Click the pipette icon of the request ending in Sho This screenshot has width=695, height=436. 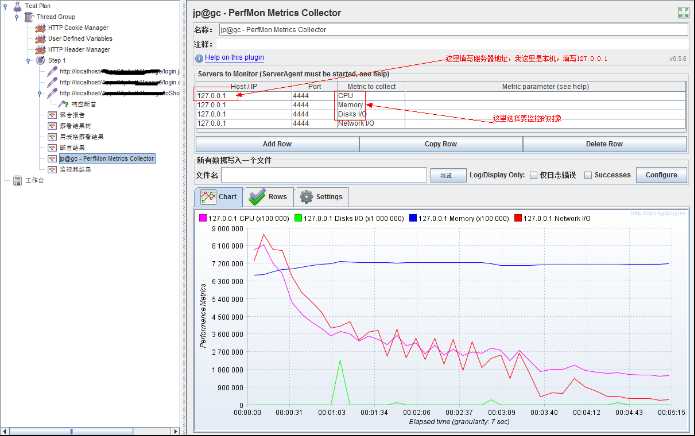pyautogui.click(x=52, y=93)
